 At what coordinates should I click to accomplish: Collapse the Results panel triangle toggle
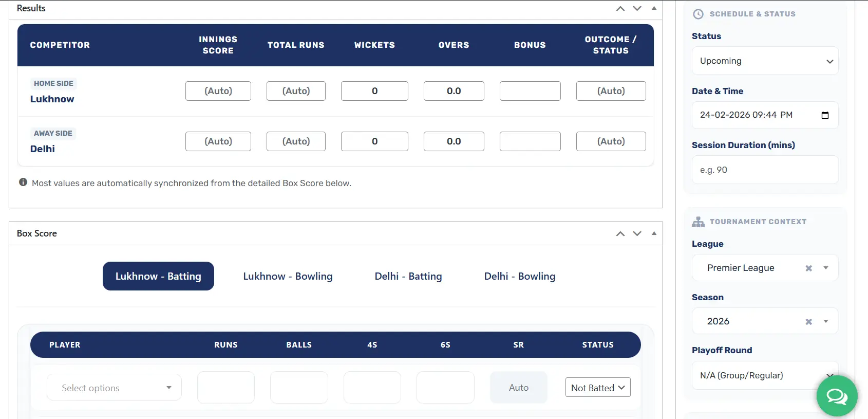tap(654, 8)
